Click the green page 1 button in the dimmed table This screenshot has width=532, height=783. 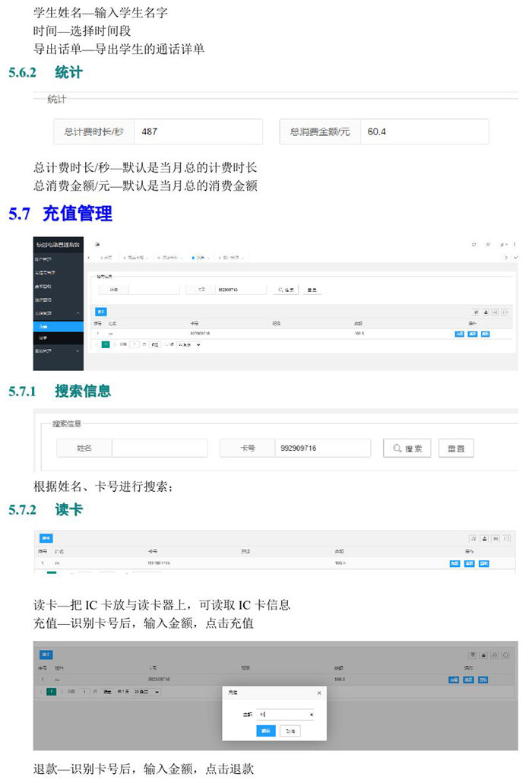[51, 692]
